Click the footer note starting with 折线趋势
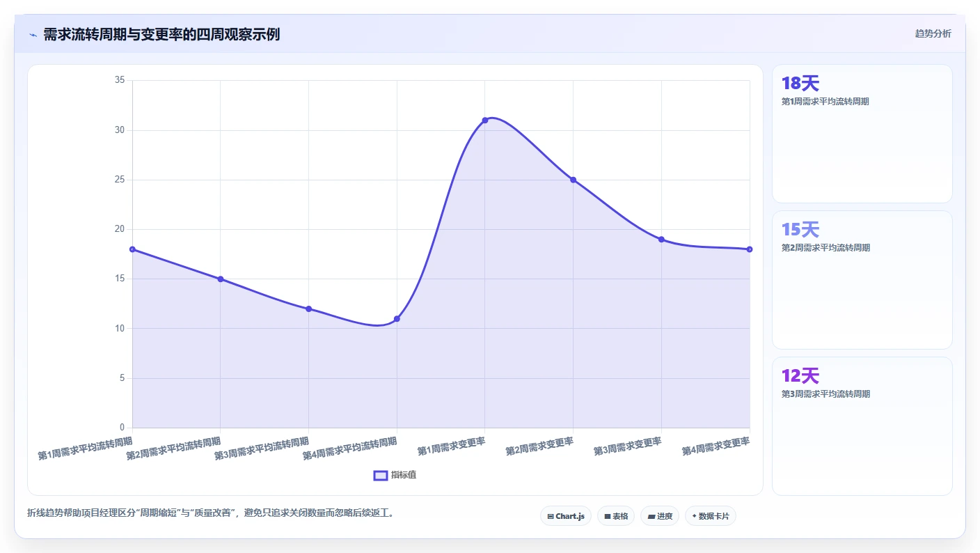This screenshot has width=980, height=553. tap(211, 513)
